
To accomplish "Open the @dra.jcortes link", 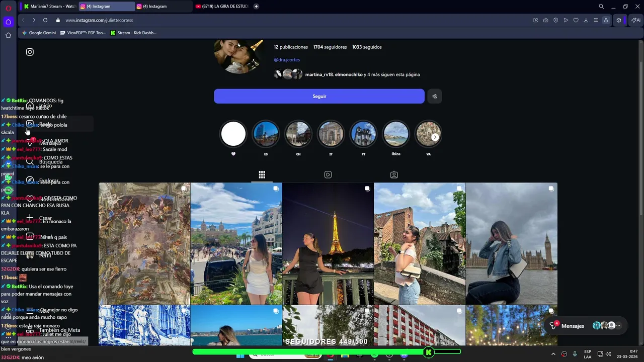I will (287, 60).
